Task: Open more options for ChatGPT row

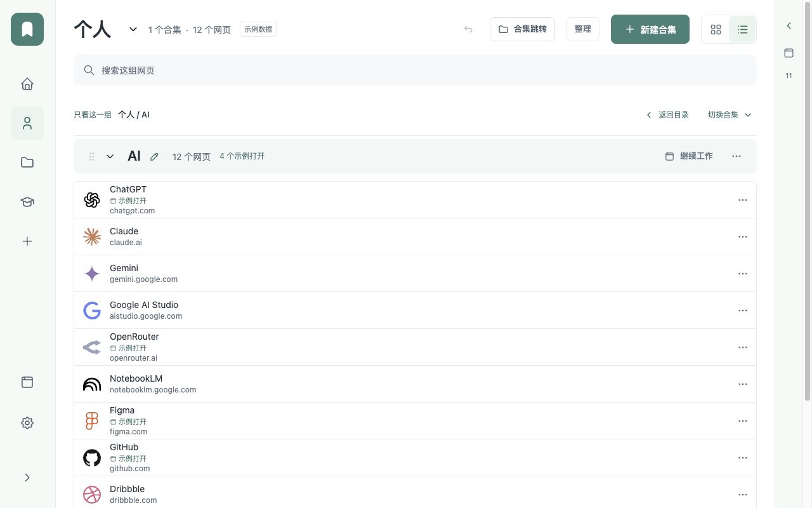Action: coord(743,200)
